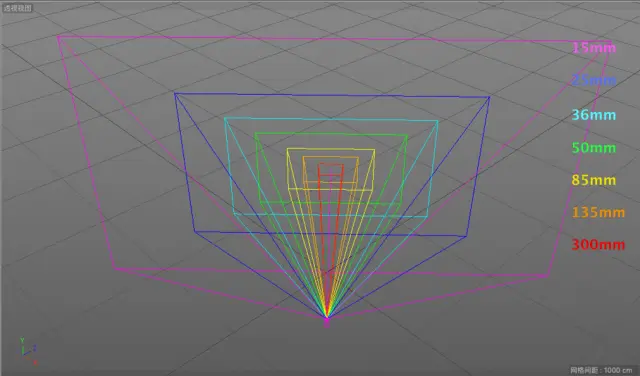This screenshot has width=640, height=376.
Task: Select the blue 25mm label
Action: click(594, 80)
